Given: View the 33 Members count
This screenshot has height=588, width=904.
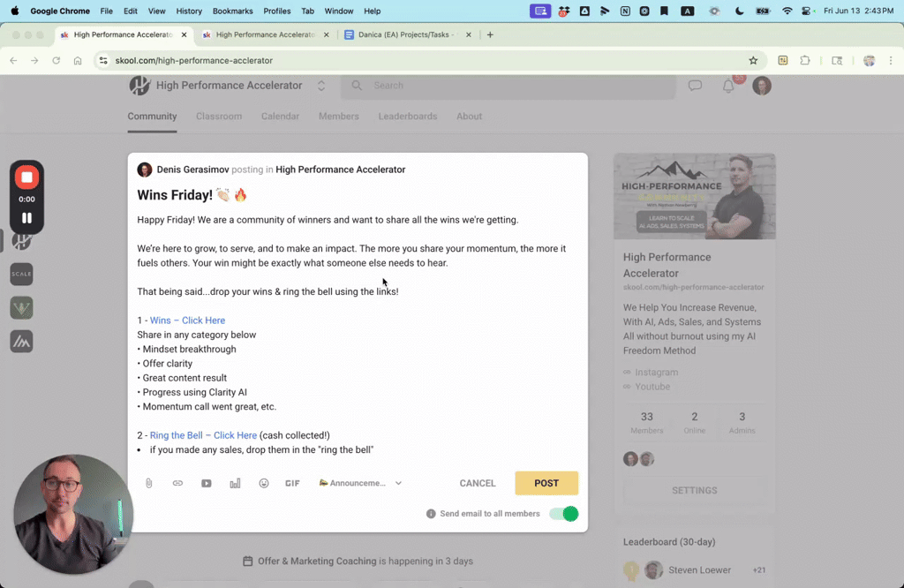Looking at the screenshot, I should (647, 423).
